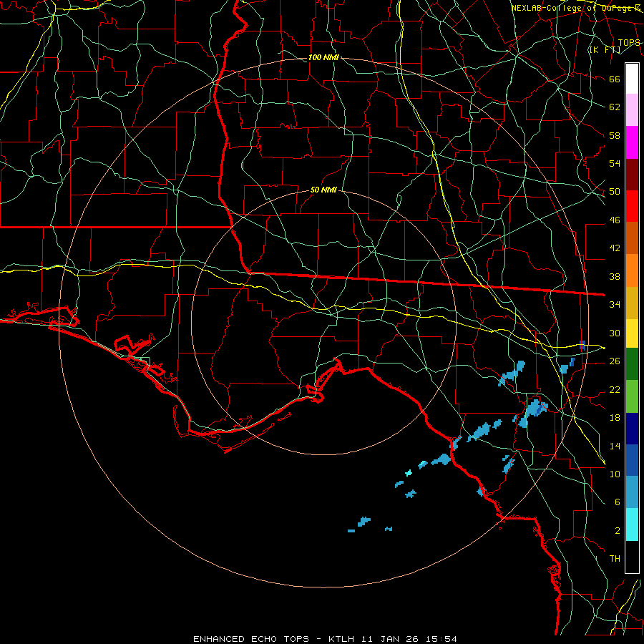This screenshot has width=644, height=644.
Task: Click the '30' legend value
Action: pos(615,333)
